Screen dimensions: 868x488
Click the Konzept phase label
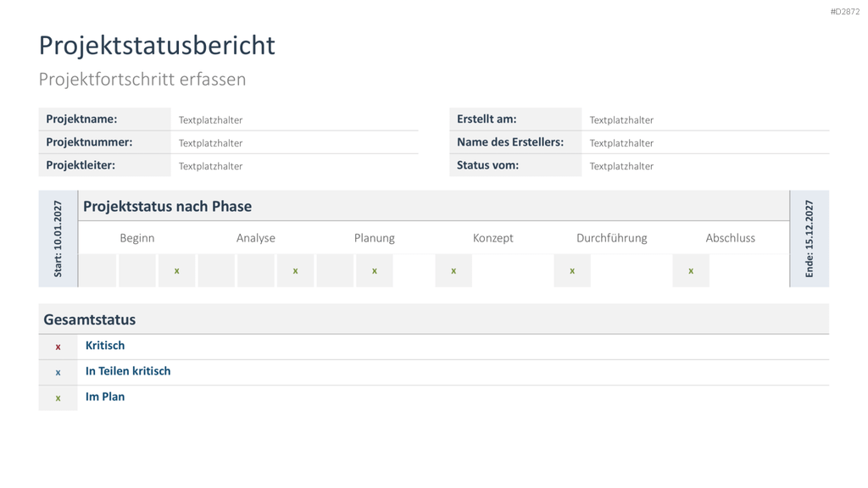click(492, 238)
